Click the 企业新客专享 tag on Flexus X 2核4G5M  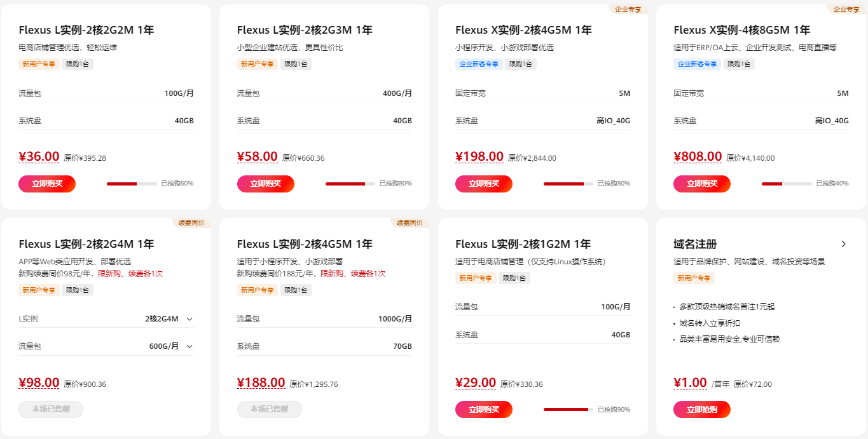click(x=479, y=64)
